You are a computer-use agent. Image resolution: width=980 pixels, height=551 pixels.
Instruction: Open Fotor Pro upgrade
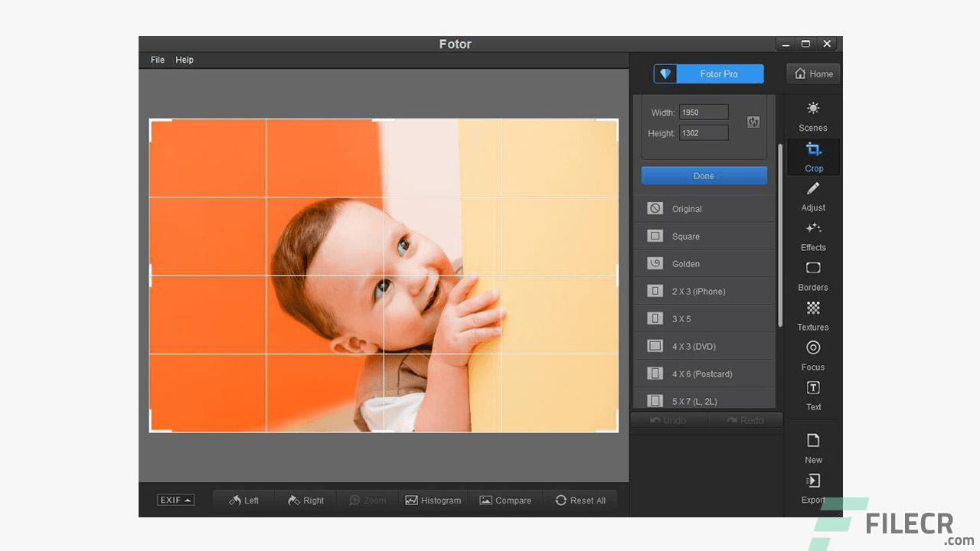pos(708,73)
